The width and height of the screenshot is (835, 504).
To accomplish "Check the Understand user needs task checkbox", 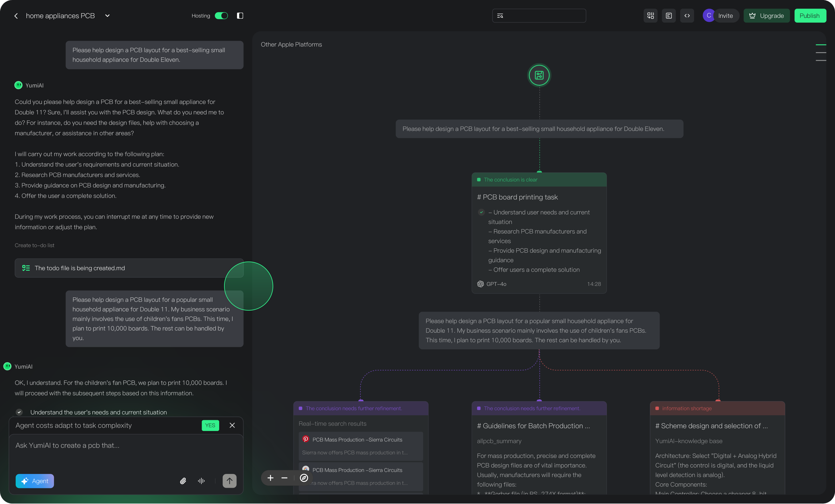I will coord(481,212).
